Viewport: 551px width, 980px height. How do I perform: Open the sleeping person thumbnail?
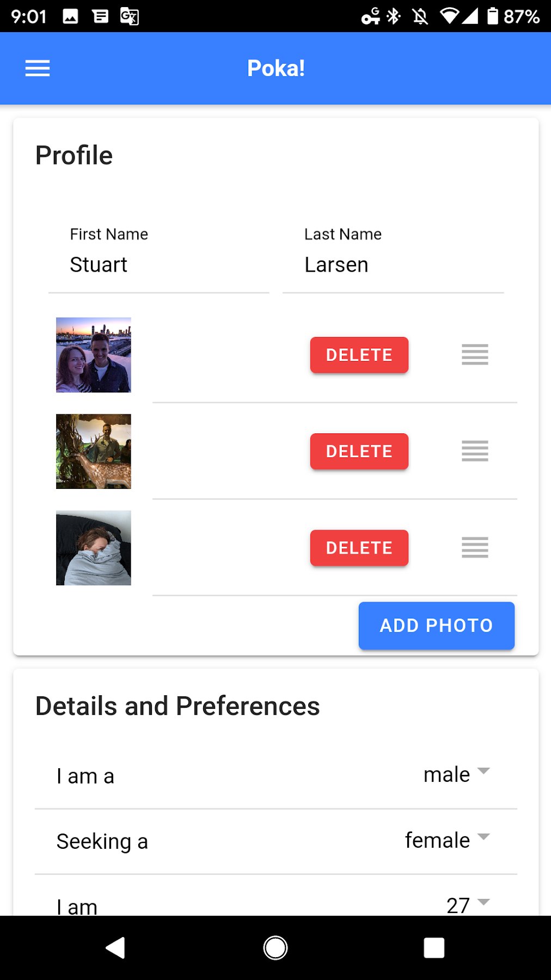pyautogui.click(x=94, y=548)
